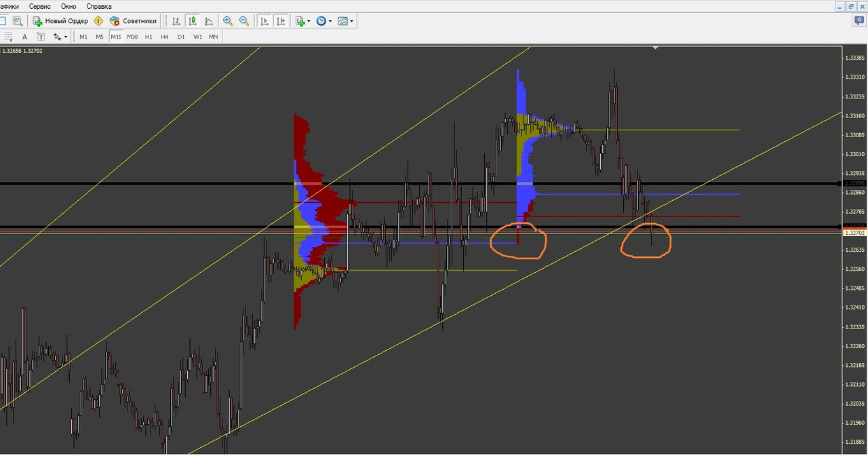Click the 1.33010 price scale value

pos(854,154)
